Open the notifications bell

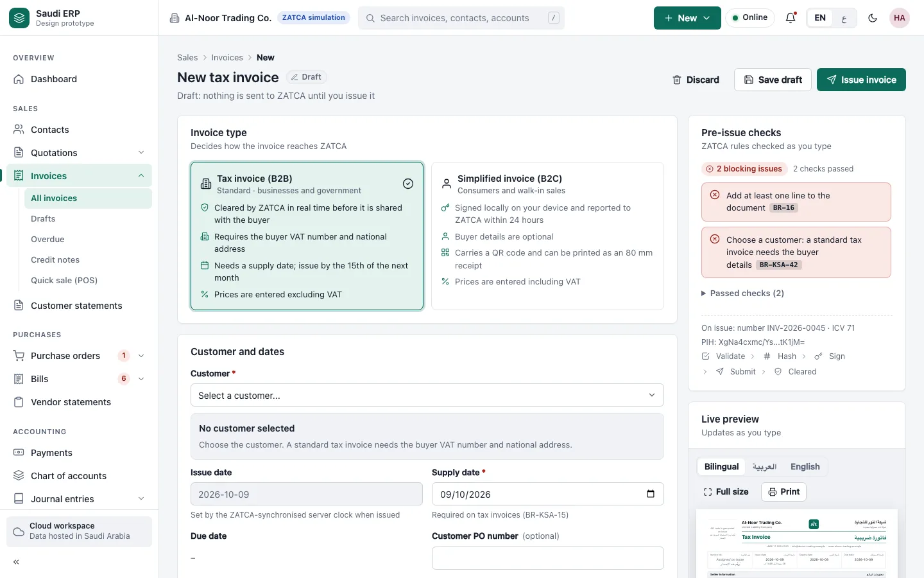(x=791, y=18)
